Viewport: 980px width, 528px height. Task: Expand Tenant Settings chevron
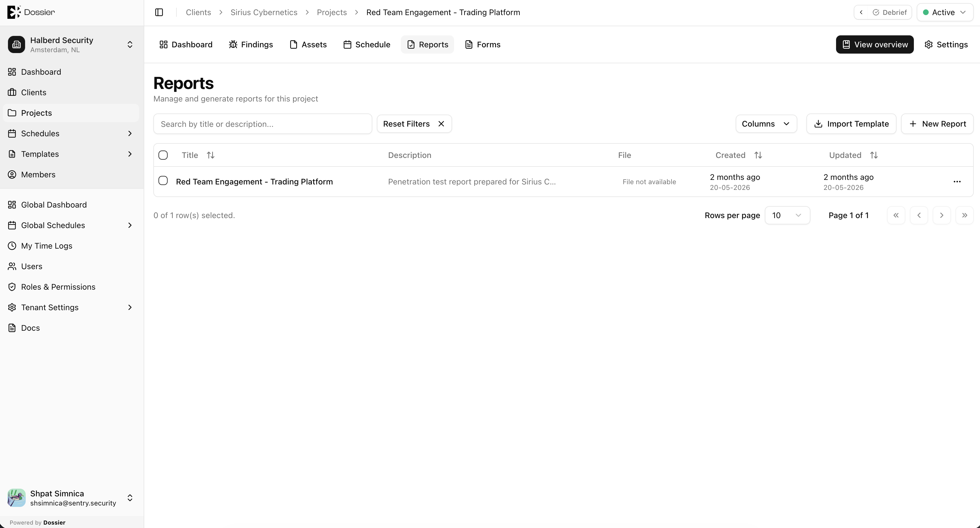point(130,307)
